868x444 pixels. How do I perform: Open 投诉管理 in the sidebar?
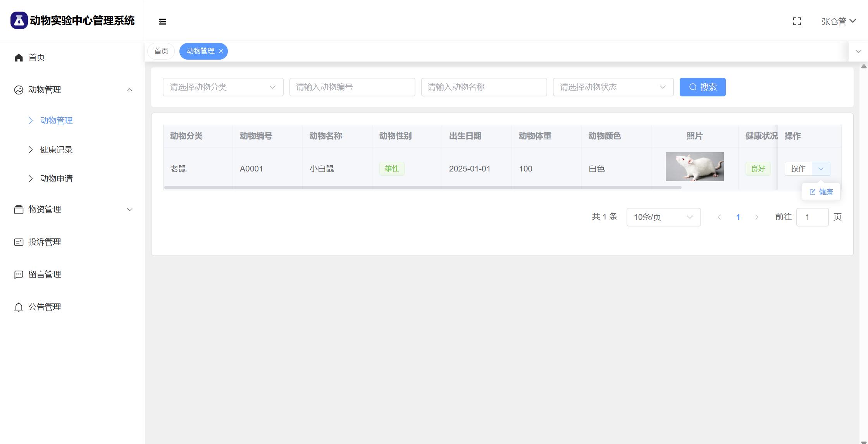45,242
